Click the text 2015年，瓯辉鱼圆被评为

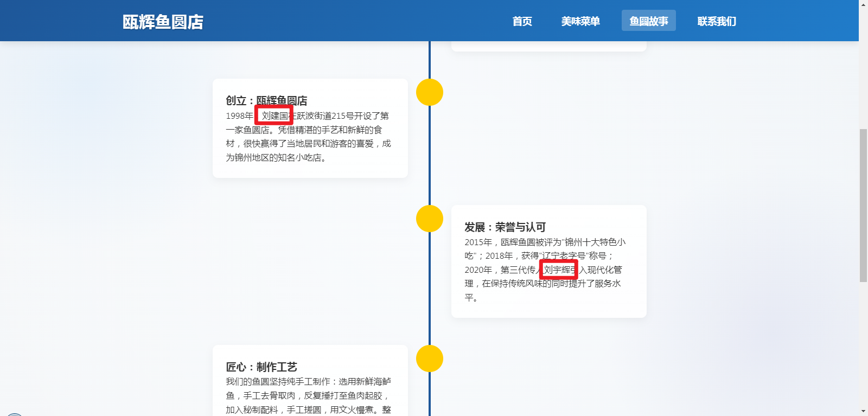point(513,242)
